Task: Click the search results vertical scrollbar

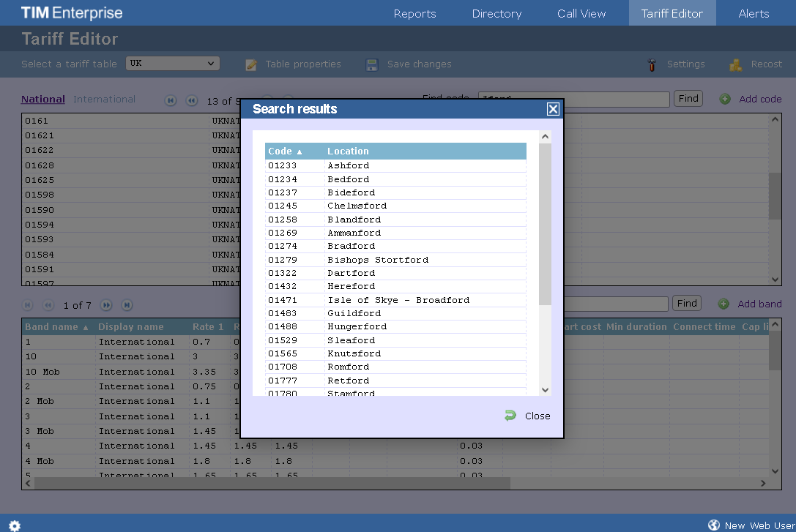Action: [545, 223]
